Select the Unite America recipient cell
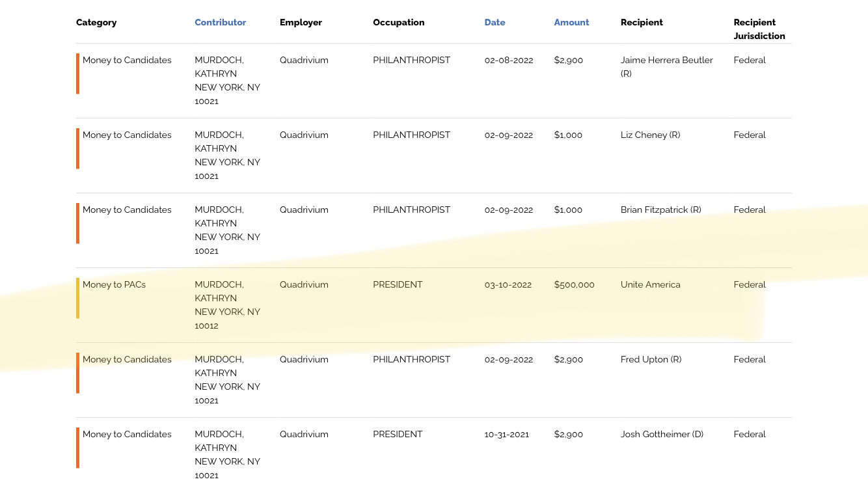Viewport: 868px width, 488px height. click(x=650, y=284)
